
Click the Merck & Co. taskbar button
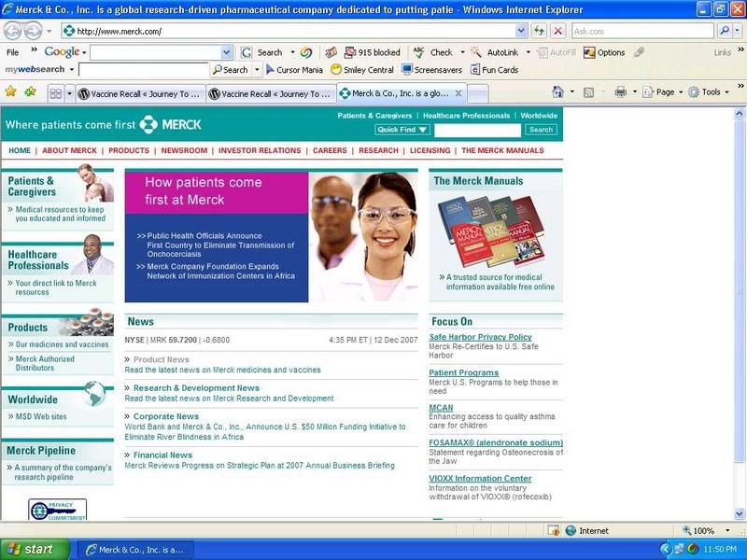click(x=135, y=550)
